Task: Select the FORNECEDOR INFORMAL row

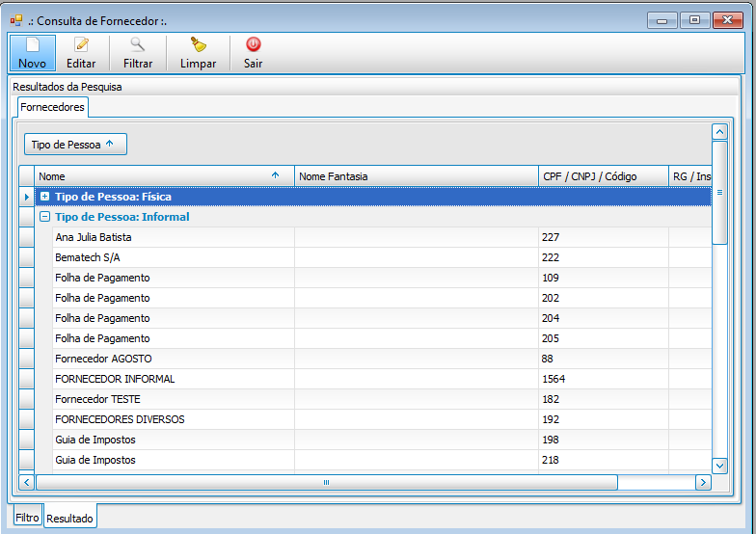Action: pyautogui.click(x=382, y=379)
